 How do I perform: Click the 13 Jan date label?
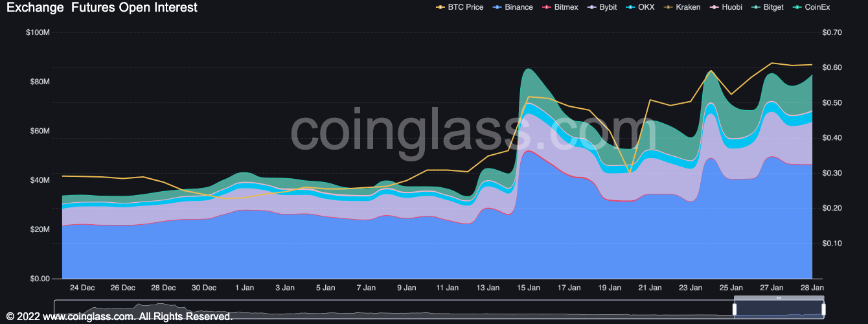488,288
